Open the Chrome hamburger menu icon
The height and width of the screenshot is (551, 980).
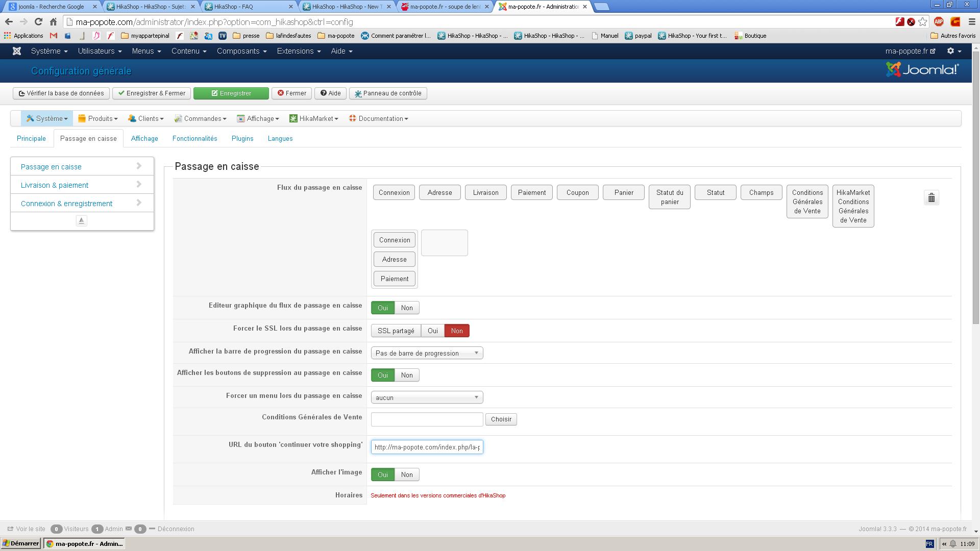click(x=971, y=22)
